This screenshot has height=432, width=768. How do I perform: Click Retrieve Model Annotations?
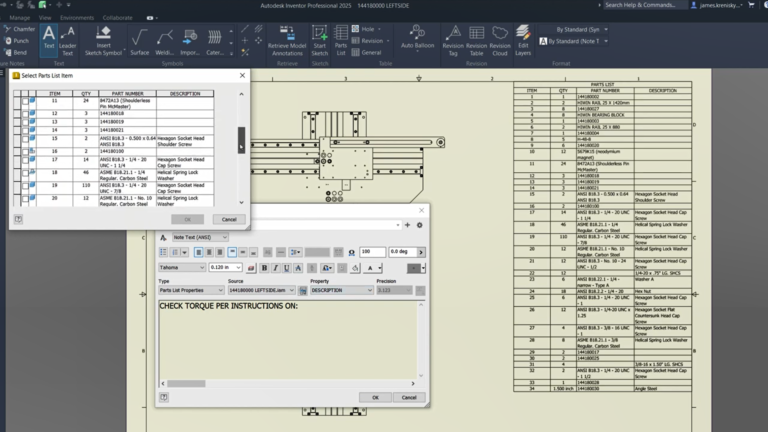tap(287, 40)
